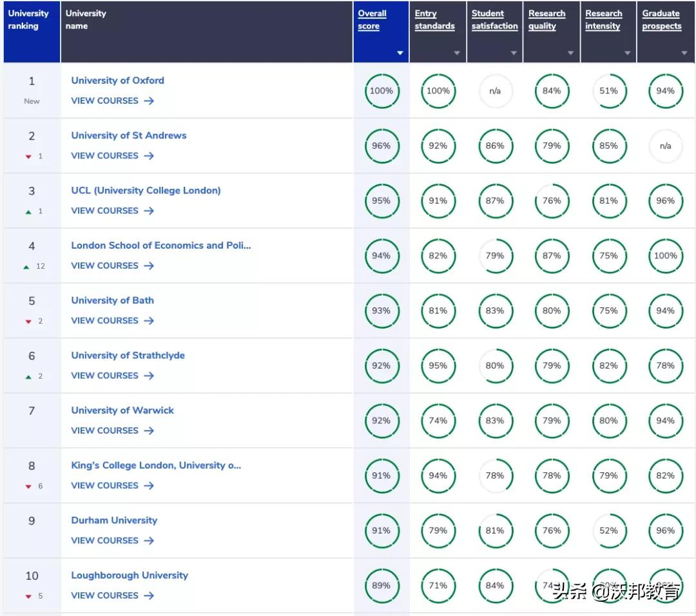Image resolution: width=696 pixels, height=616 pixels.
Task: Sort by Graduate prospects column link
Action: [x=661, y=19]
